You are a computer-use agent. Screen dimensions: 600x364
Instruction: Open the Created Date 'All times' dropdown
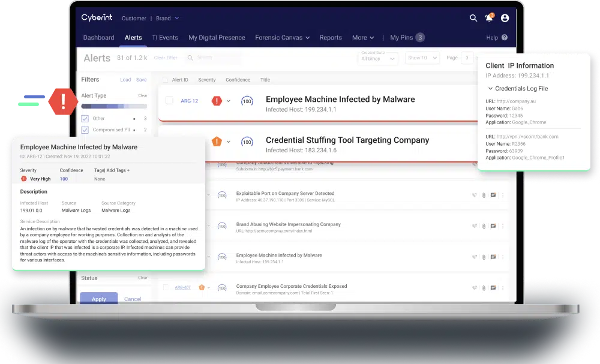tap(379, 58)
